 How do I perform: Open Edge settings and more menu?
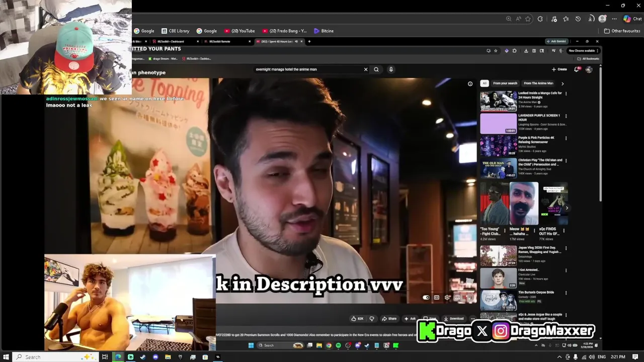[614, 19]
